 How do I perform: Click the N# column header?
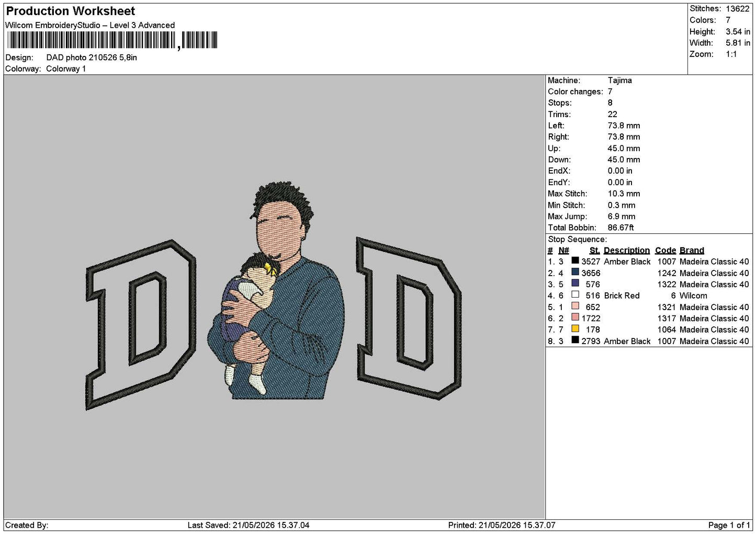563,251
